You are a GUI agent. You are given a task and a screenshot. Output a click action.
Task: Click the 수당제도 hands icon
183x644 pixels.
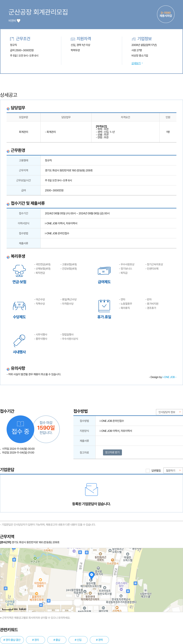(19, 306)
